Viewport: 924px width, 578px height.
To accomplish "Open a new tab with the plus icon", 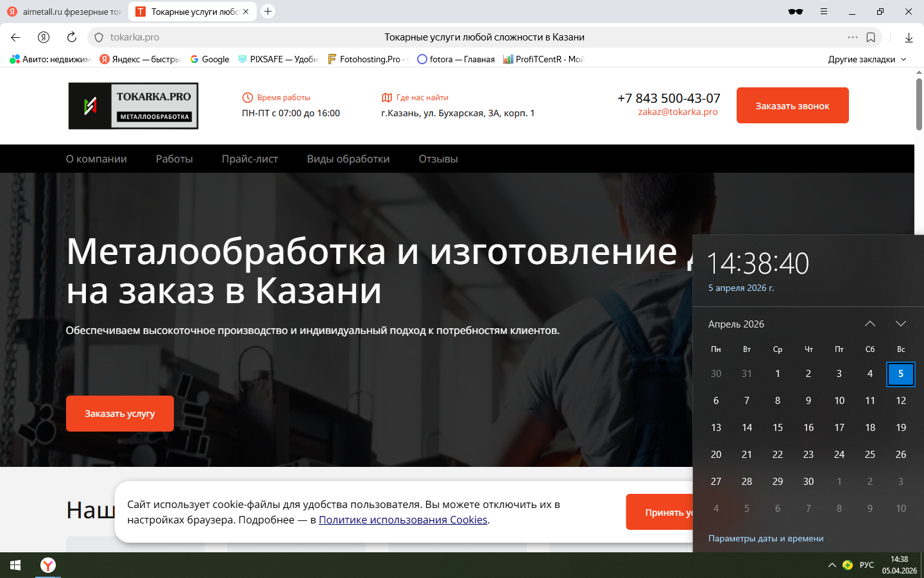I will [x=268, y=12].
